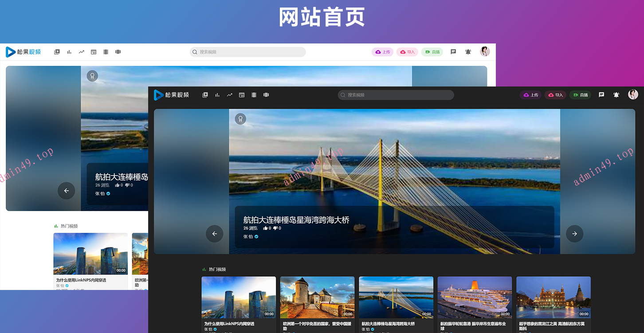644x333 pixels.
Task: Click the 上传 upload button in dark window
Action: [x=530, y=95]
